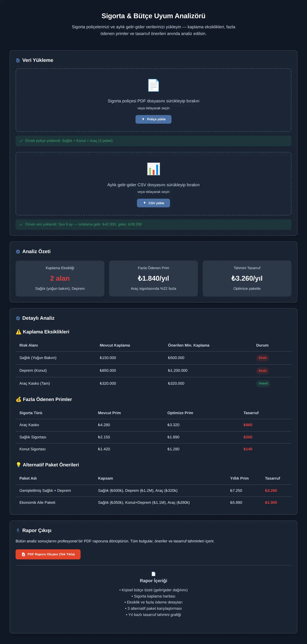Click the policy PDF drop zone text
307x644 pixels.
153,101
